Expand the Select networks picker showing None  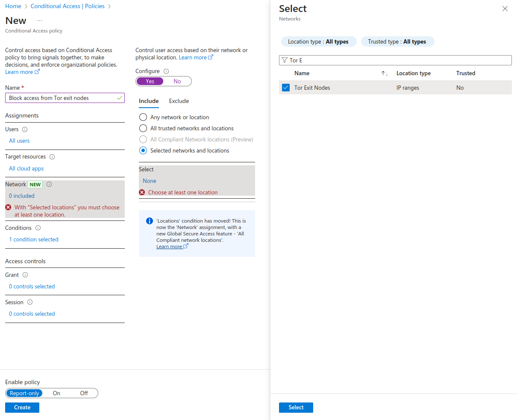149,181
